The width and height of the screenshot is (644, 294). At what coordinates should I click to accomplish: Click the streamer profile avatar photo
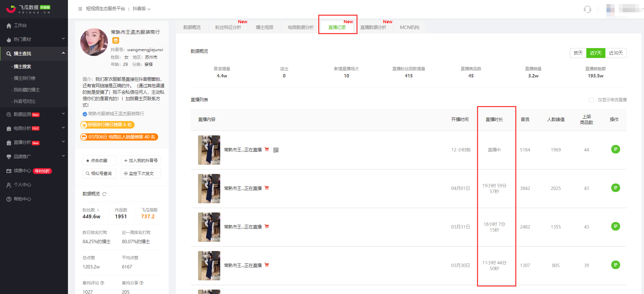94,42
